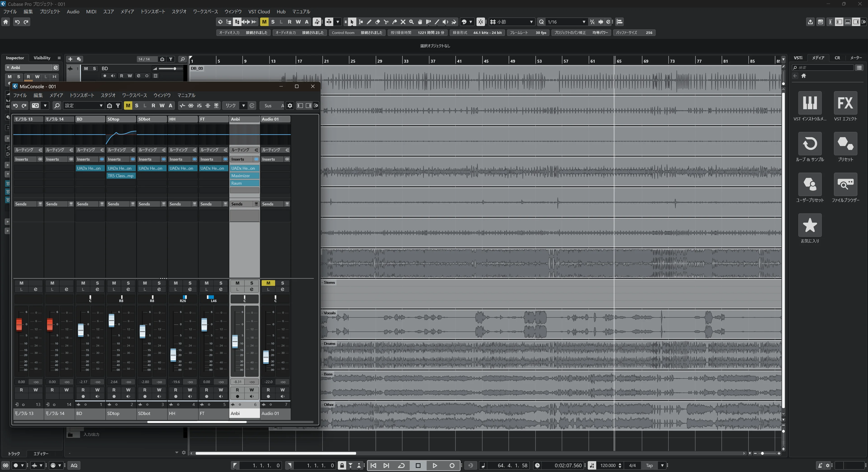Viewport: 868px width, 472px height.
Task: Select the Draw pencil tool
Action: pos(369,22)
